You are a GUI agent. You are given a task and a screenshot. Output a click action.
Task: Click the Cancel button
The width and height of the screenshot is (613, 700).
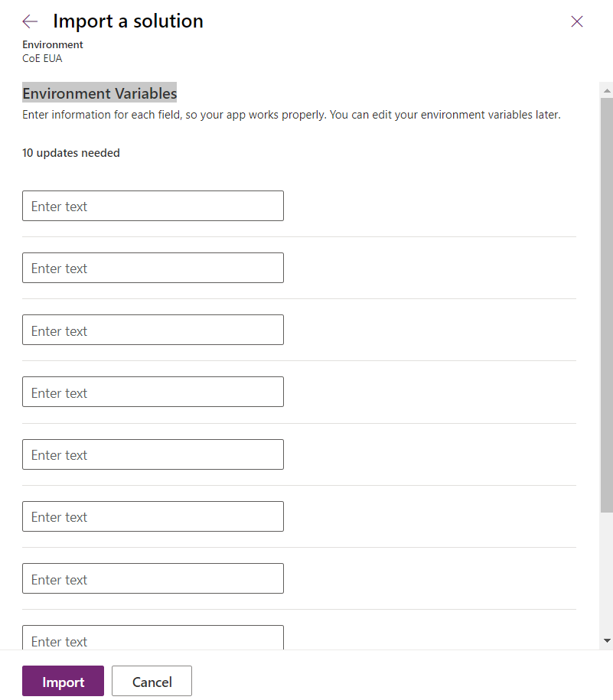click(x=151, y=681)
